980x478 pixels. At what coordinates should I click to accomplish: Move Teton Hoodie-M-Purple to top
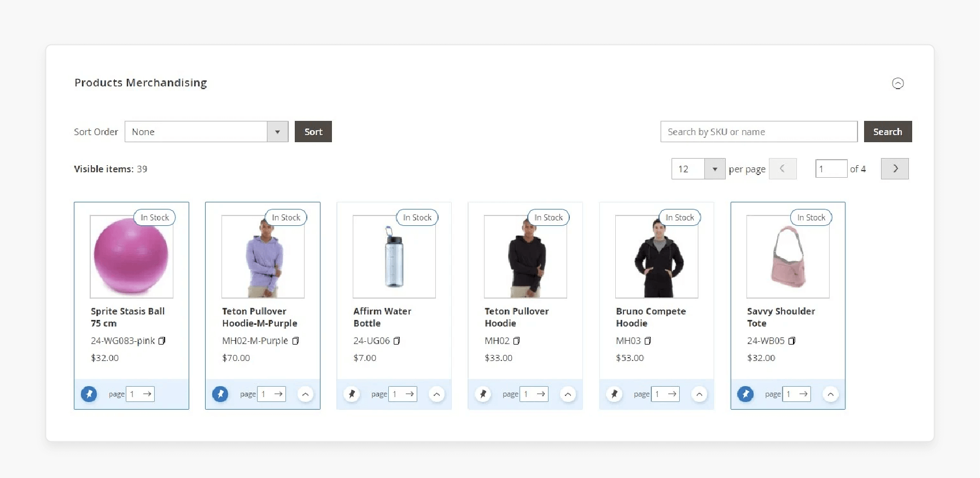click(x=306, y=394)
